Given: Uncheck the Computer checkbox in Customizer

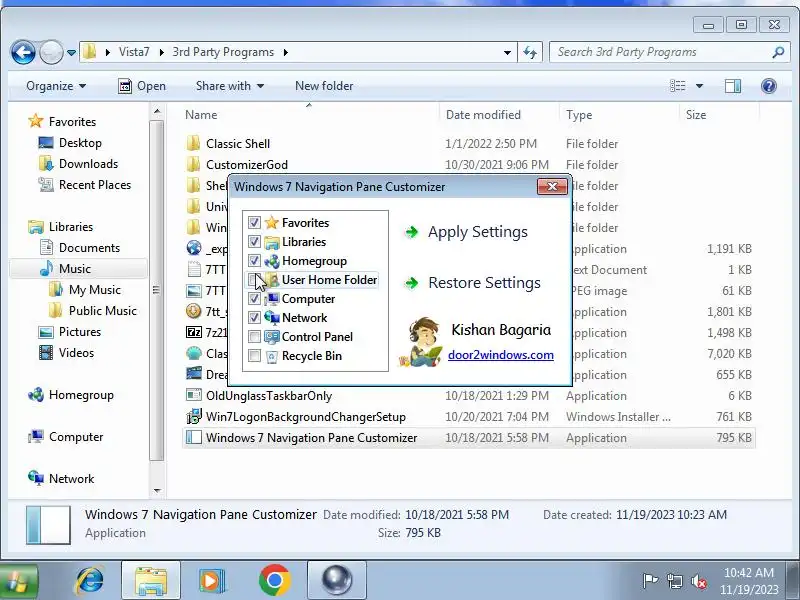Looking at the screenshot, I should (x=254, y=298).
